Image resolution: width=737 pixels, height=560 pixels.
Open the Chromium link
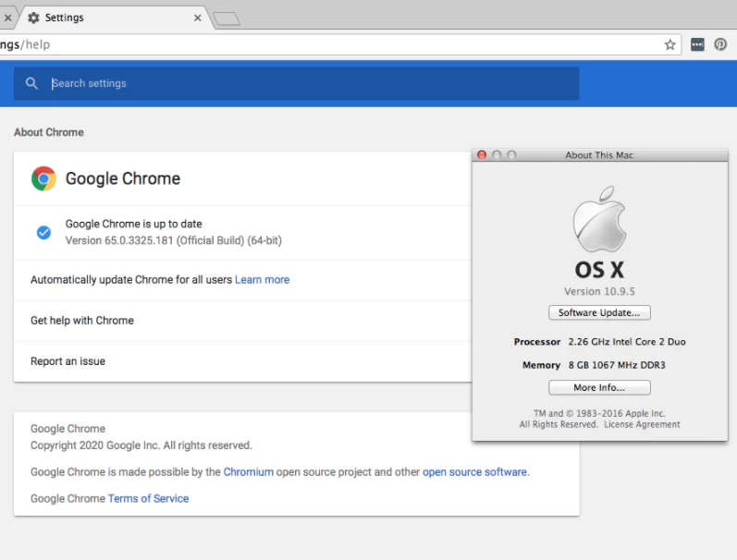(248, 471)
